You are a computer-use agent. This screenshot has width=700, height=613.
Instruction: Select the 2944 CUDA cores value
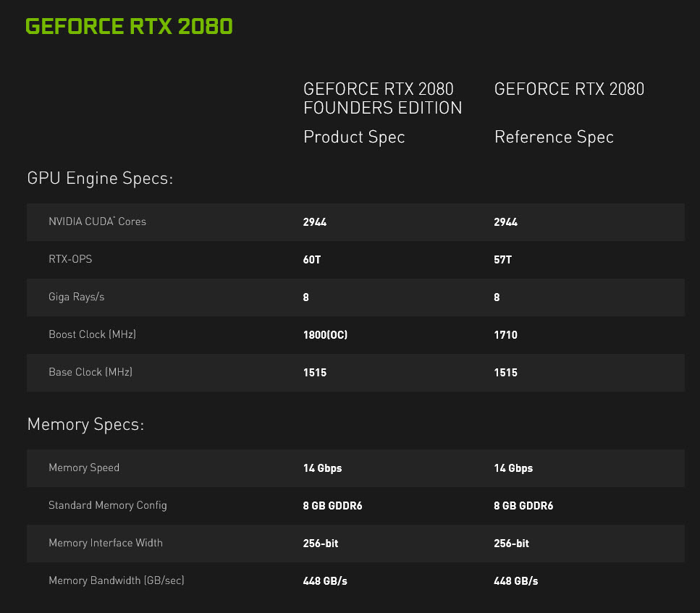pos(314,222)
